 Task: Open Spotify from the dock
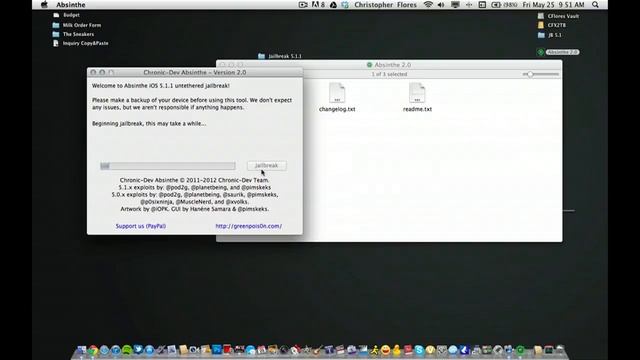pyautogui.click(x=127, y=350)
